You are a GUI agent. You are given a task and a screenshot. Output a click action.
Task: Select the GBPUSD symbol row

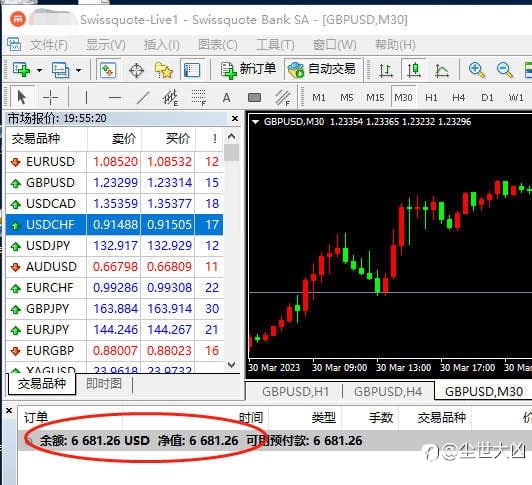click(x=114, y=183)
